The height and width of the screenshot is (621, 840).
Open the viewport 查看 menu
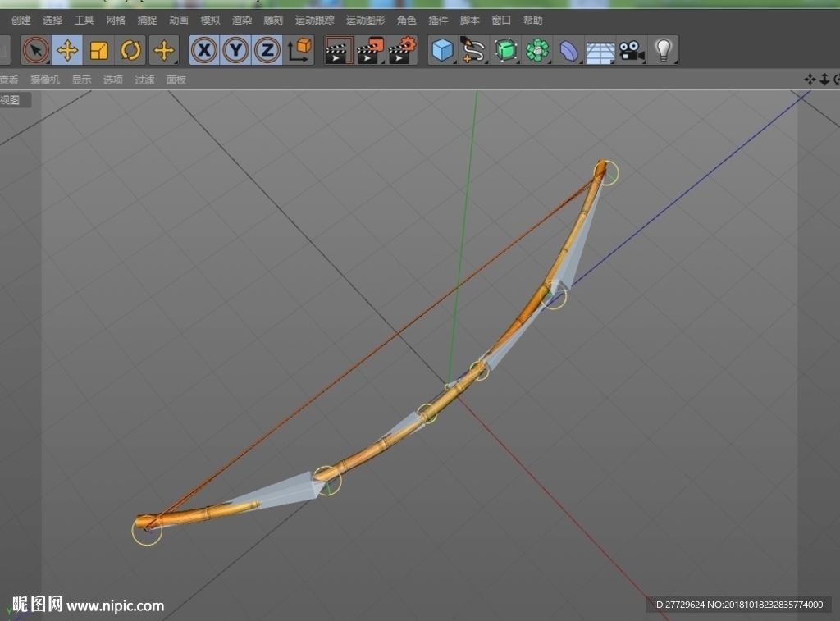pyautogui.click(x=9, y=80)
